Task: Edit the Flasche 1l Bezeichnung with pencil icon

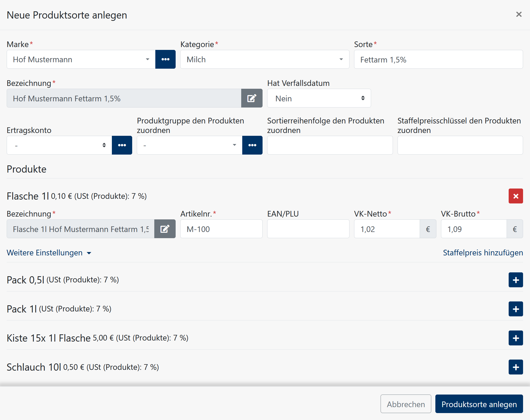Action: [165, 229]
